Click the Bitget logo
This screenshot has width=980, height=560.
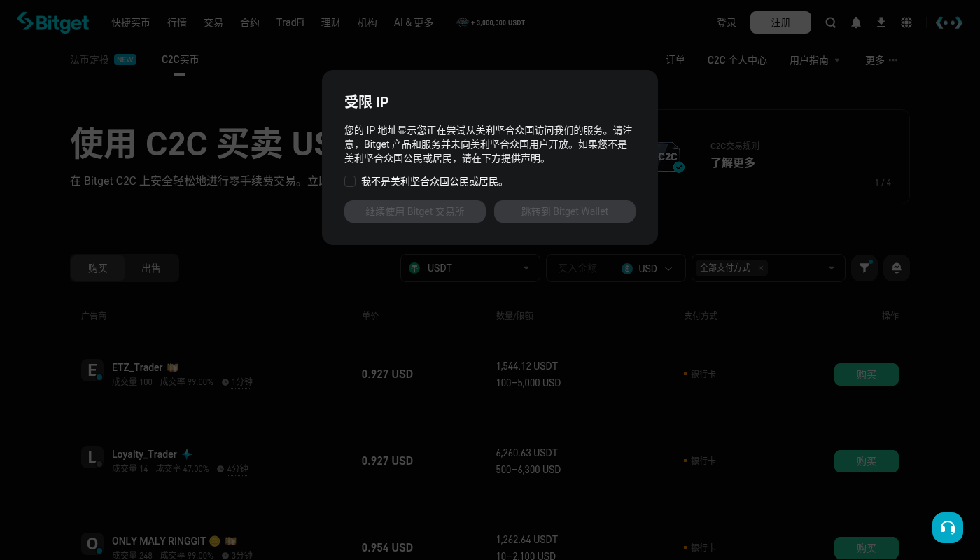tap(53, 22)
